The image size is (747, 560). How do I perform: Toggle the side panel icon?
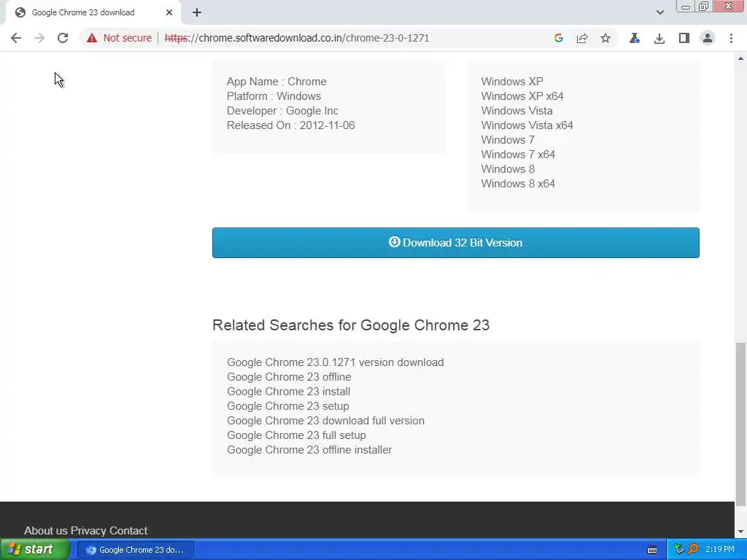pyautogui.click(x=684, y=38)
